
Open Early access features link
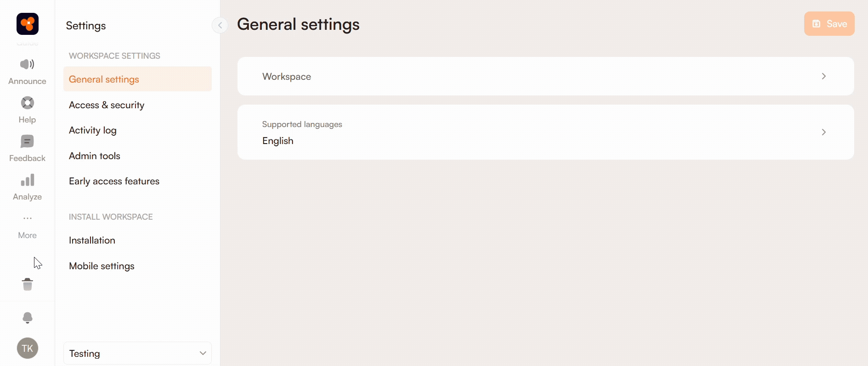coord(114,181)
